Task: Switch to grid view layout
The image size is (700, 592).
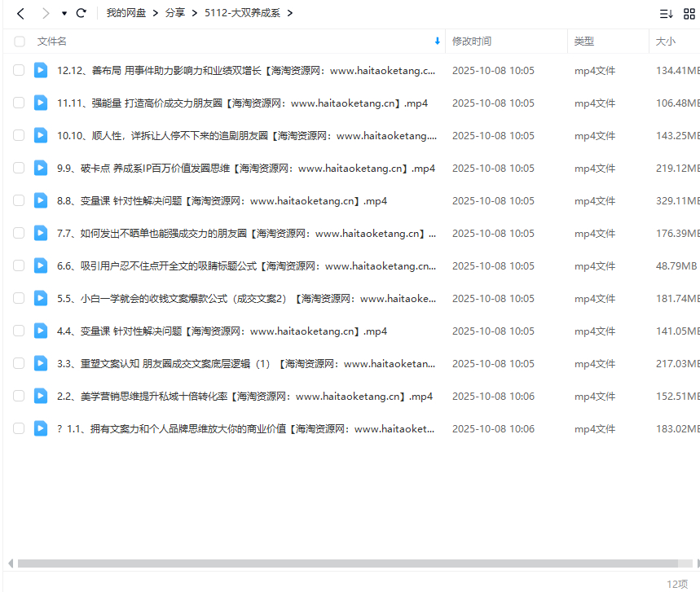Action: coord(689,13)
